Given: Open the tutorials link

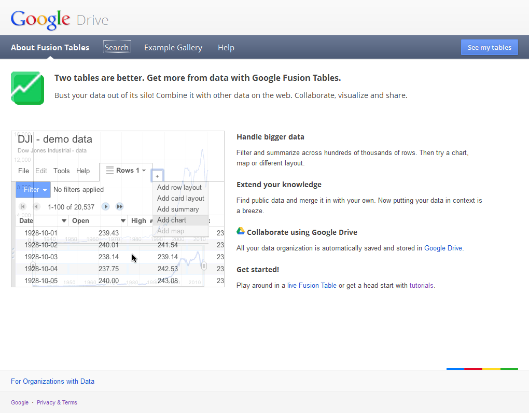Looking at the screenshot, I should pos(421,285).
